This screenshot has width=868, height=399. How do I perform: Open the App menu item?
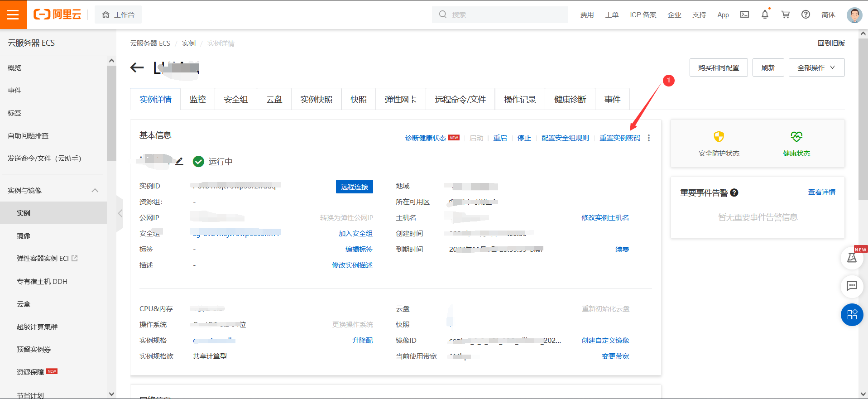coord(723,15)
